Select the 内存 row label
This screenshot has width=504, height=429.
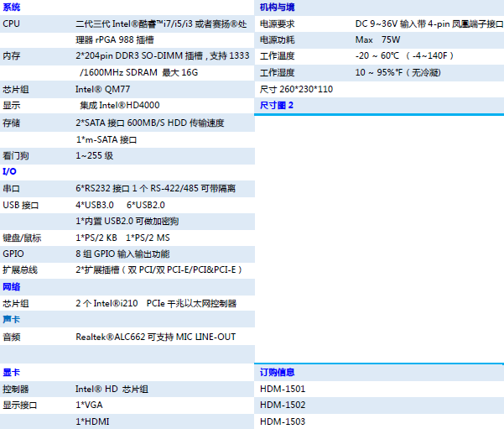coord(12,56)
